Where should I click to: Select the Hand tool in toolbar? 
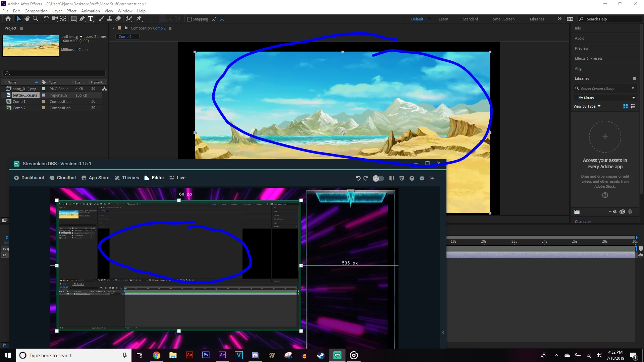(27, 19)
